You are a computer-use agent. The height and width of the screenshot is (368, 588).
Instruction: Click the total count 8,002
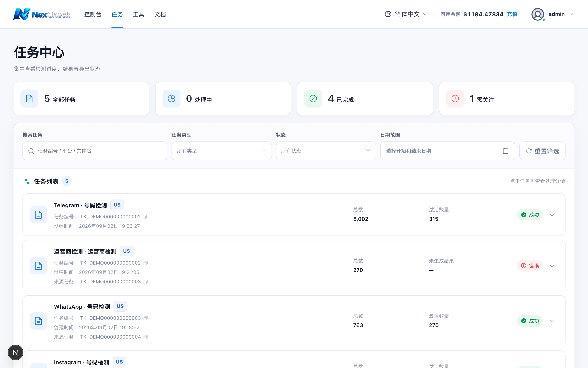coord(361,219)
